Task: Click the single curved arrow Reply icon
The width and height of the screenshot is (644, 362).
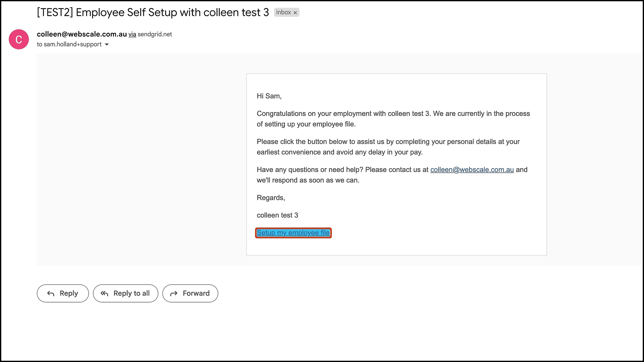Action: point(51,293)
